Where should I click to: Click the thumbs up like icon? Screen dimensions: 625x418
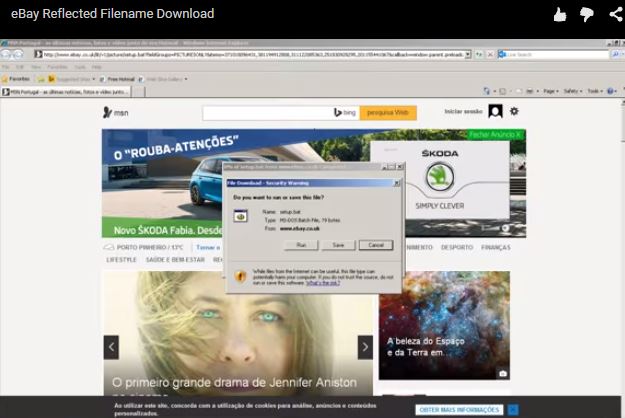click(x=560, y=14)
